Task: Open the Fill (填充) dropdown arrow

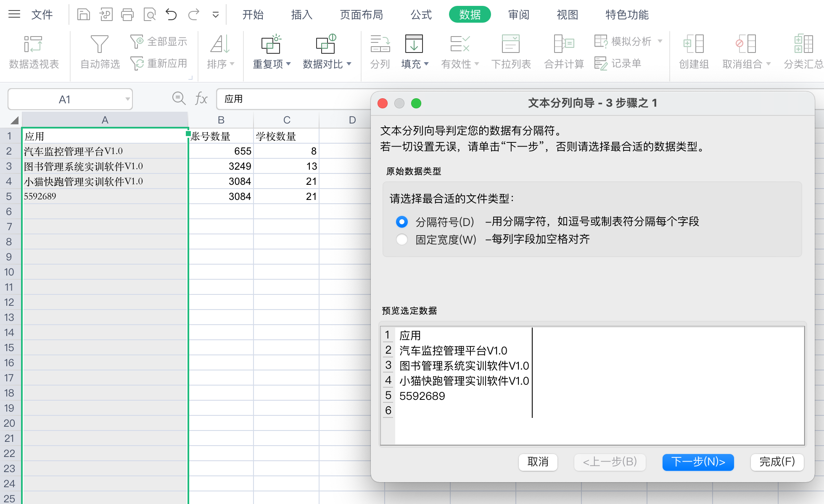Action: (426, 64)
